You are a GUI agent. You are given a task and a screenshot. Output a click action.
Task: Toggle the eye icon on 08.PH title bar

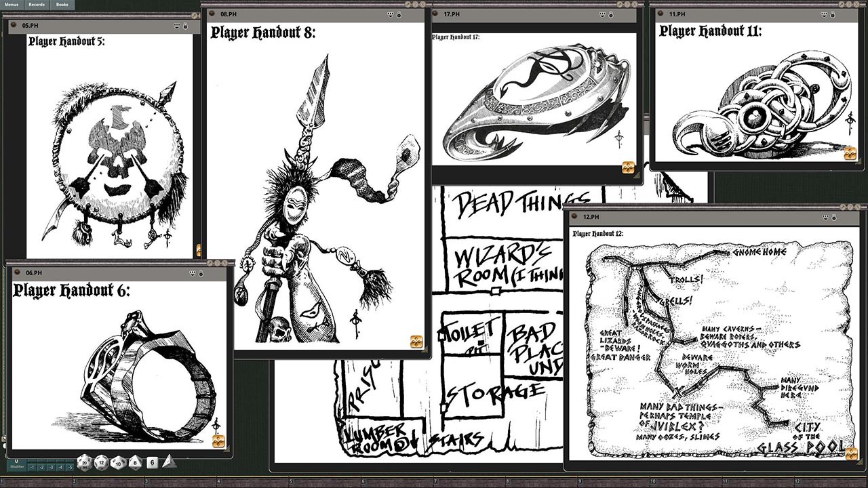tap(391, 14)
